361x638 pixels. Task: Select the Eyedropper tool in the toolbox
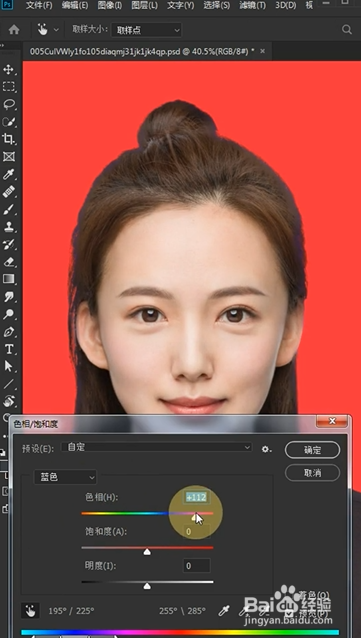pyautogui.click(x=9, y=175)
